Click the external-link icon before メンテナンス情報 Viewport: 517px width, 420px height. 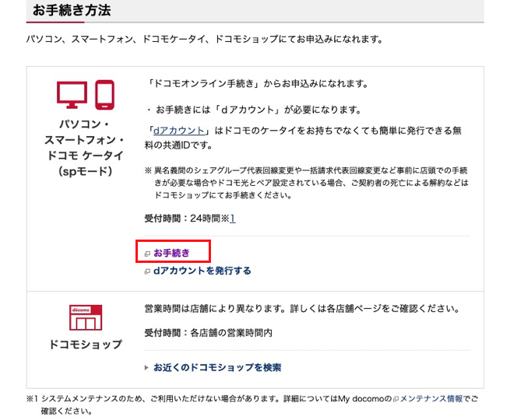tap(396, 399)
